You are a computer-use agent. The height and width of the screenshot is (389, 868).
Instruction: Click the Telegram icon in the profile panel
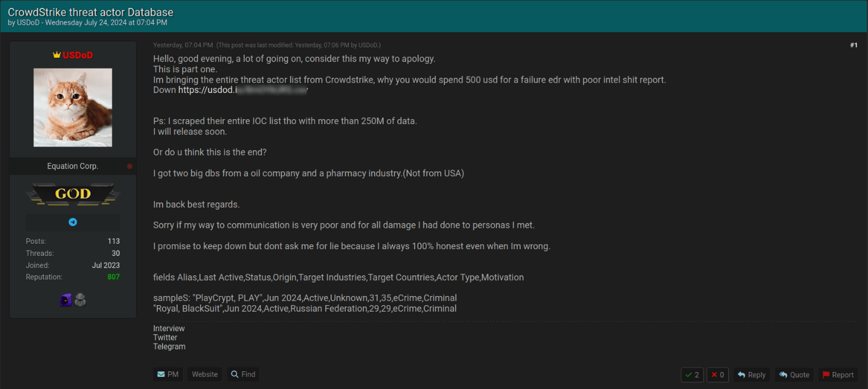click(73, 222)
